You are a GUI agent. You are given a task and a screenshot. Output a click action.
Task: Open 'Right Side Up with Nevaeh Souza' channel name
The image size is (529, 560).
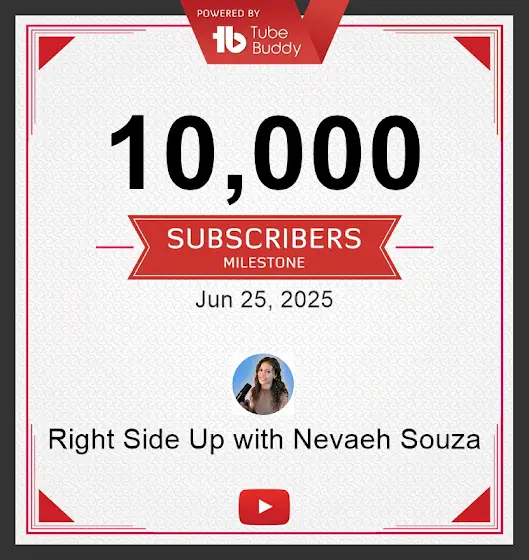click(x=264, y=439)
